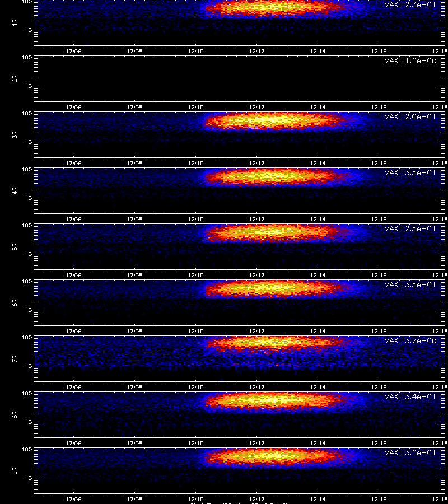
Task: Click the 5R panel axis label
Action: [x=15, y=247]
